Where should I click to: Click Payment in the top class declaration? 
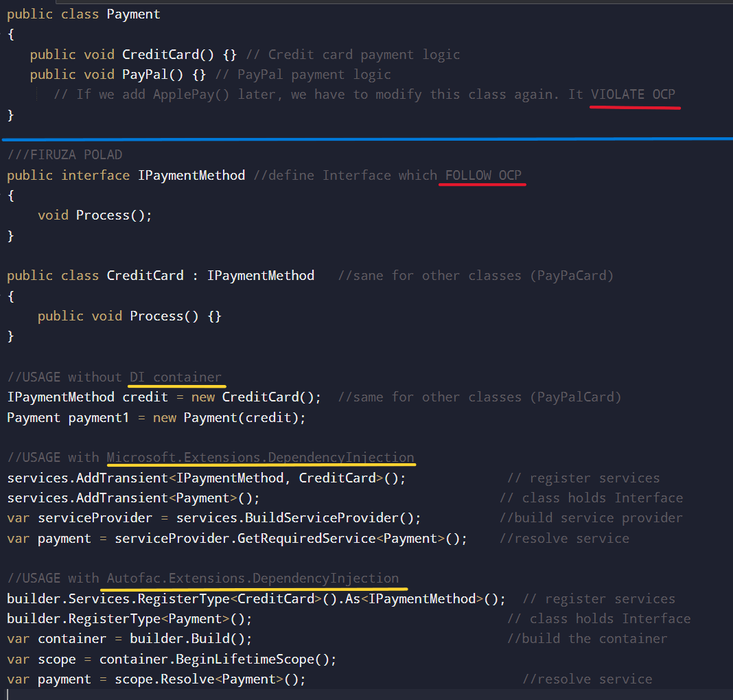tap(133, 14)
